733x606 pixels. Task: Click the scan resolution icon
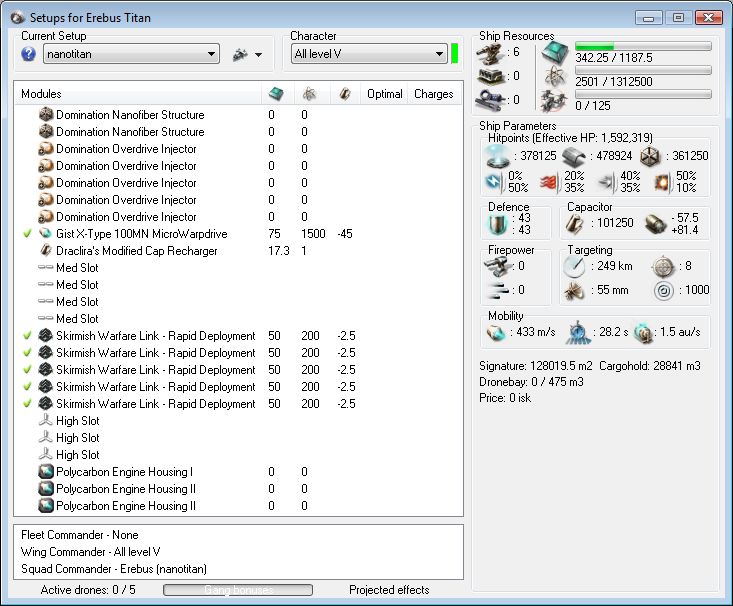(x=574, y=291)
